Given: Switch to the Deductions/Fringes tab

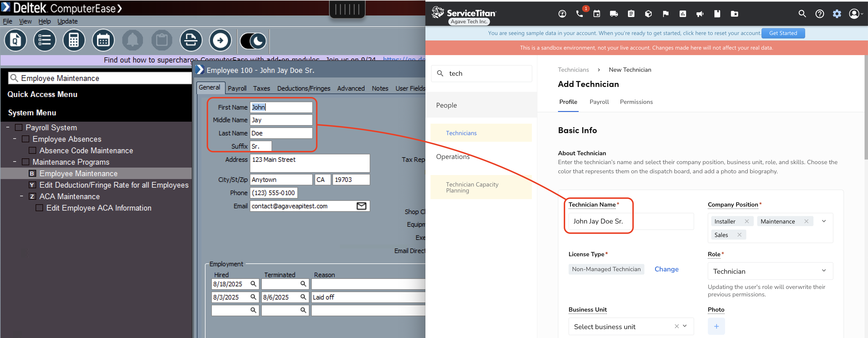Looking at the screenshot, I should click(304, 88).
